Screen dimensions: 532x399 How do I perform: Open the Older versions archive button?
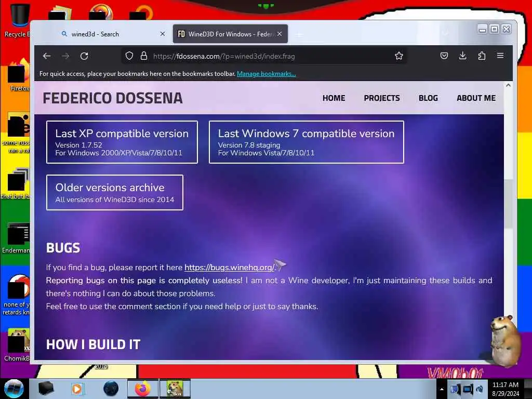click(115, 192)
